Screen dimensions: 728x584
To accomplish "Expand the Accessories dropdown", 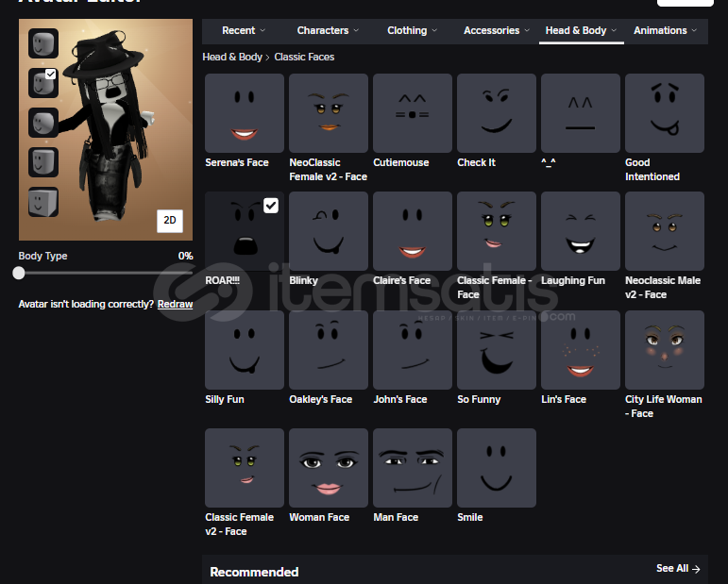I will point(497,30).
